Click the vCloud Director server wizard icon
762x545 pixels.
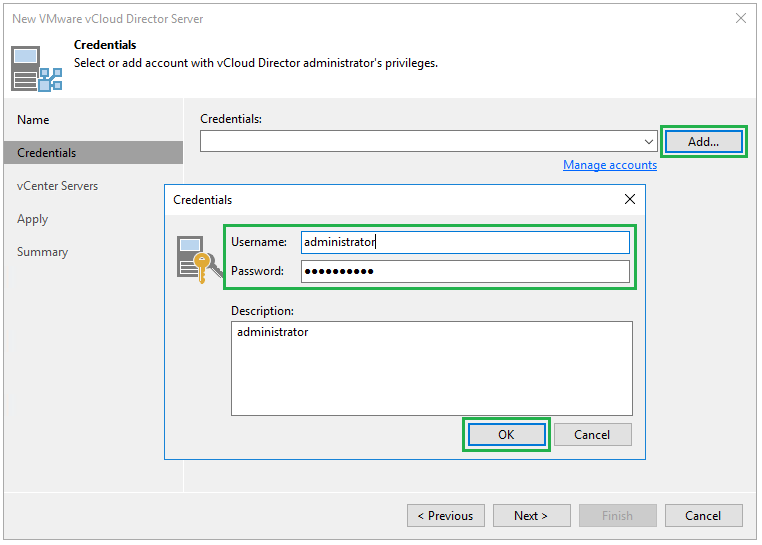36,68
